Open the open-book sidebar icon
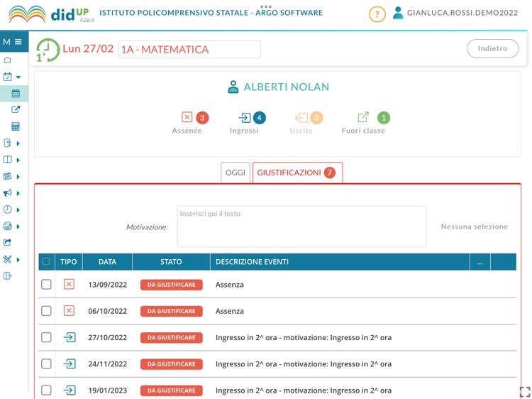The width and height of the screenshot is (532, 399). (x=8, y=160)
